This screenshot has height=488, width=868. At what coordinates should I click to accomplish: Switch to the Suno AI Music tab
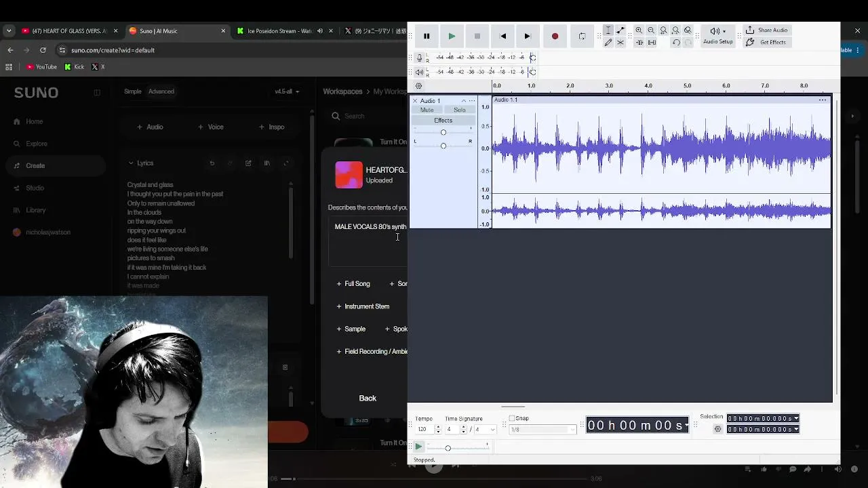178,30
